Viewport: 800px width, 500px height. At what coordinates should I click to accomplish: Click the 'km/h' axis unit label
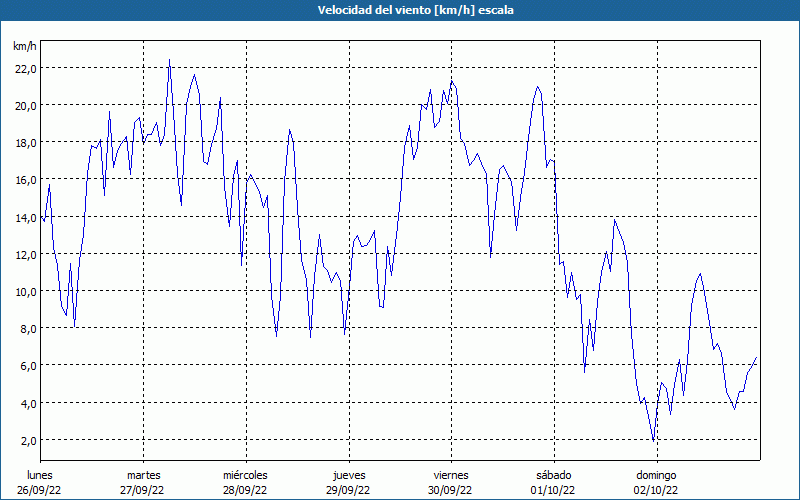(x=24, y=46)
